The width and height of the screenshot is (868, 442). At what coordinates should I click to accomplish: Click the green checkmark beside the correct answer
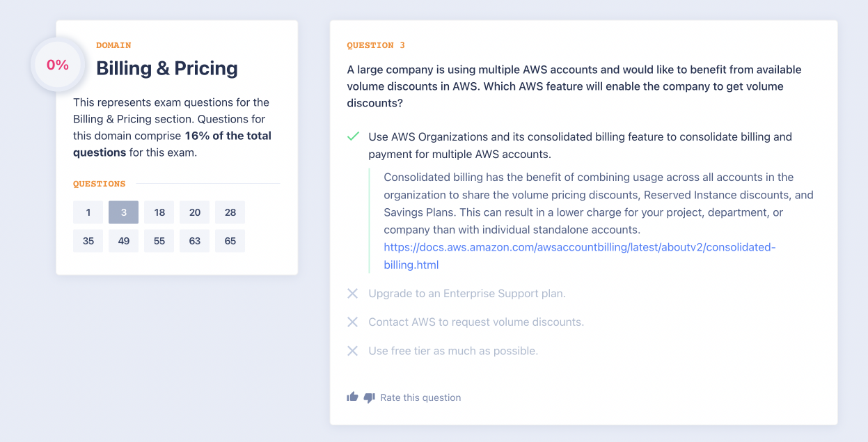coord(353,136)
